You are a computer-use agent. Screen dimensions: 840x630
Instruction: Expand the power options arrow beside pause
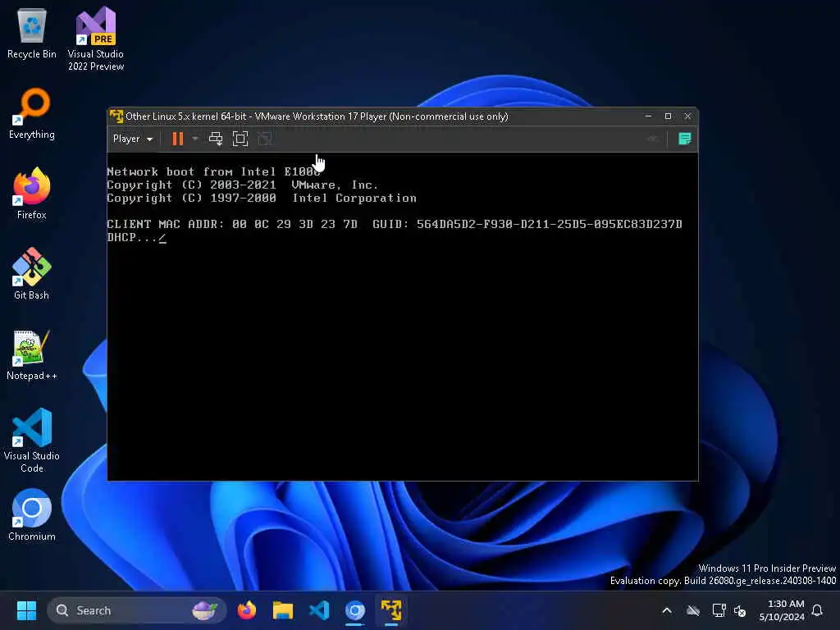pyautogui.click(x=195, y=139)
